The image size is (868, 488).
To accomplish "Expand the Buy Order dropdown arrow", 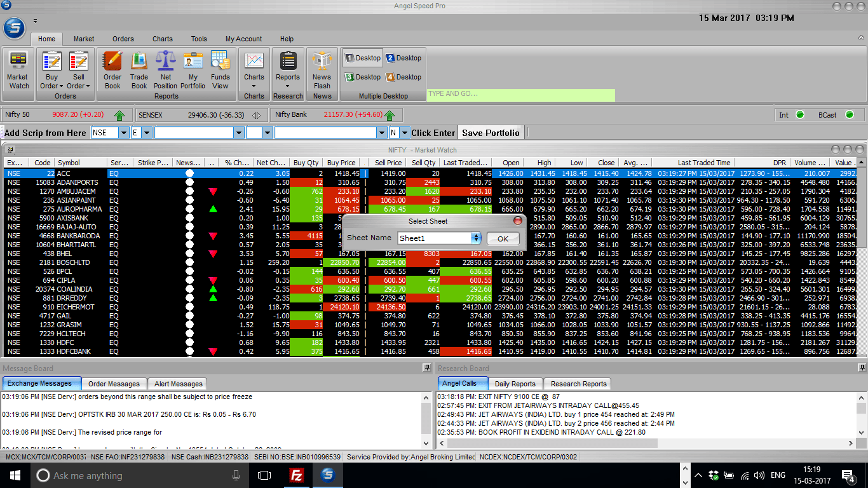I will tap(61, 86).
